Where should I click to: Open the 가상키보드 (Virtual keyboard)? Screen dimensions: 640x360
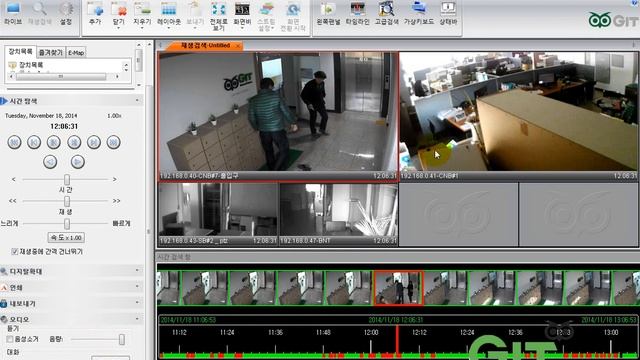pyautogui.click(x=419, y=13)
